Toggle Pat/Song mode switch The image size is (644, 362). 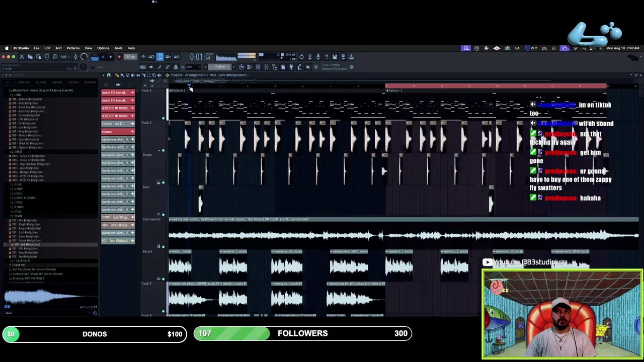pyautogui.click(x=95, y=57)
